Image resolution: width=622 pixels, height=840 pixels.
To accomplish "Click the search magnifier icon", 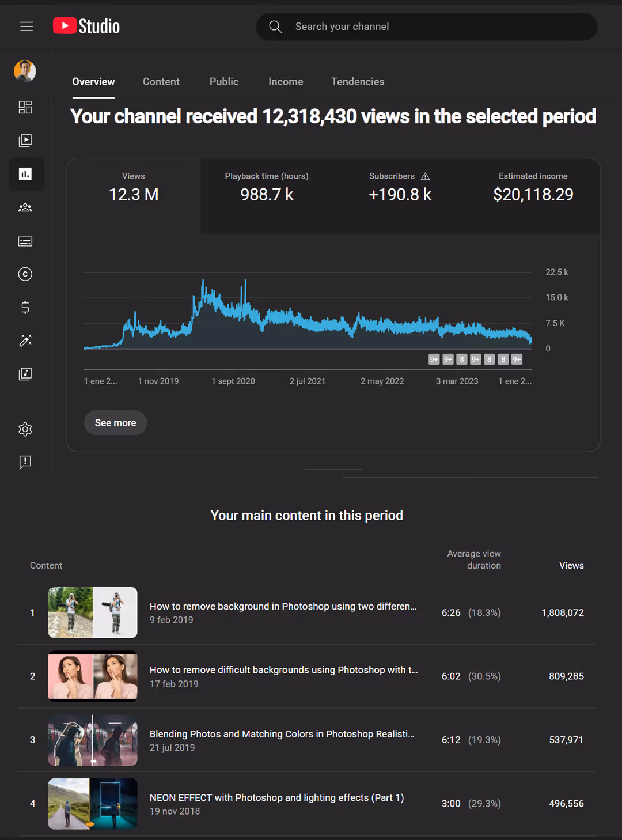I will 275,27.
